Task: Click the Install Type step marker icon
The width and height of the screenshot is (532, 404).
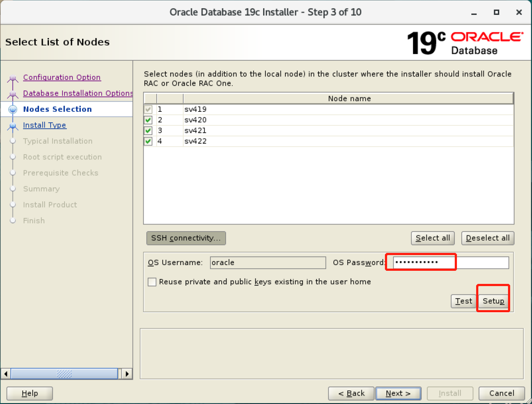Action: click(x=13, y=126)
